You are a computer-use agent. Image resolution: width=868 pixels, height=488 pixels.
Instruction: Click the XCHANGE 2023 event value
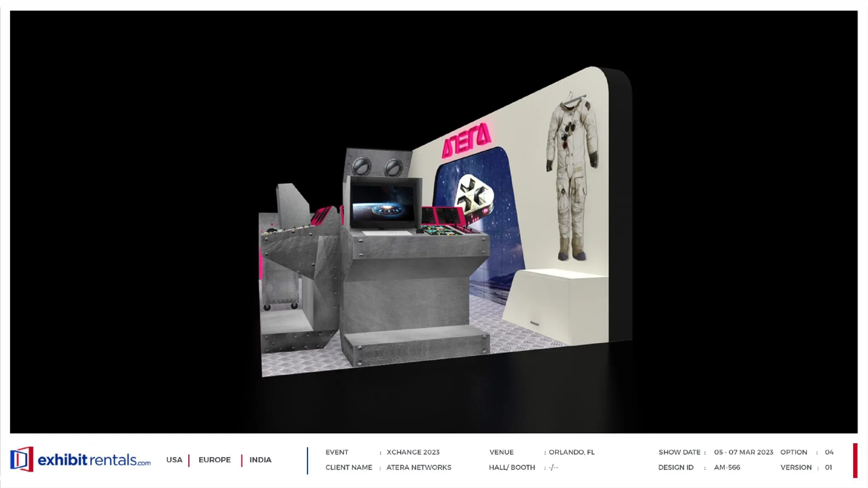[413, 452]
